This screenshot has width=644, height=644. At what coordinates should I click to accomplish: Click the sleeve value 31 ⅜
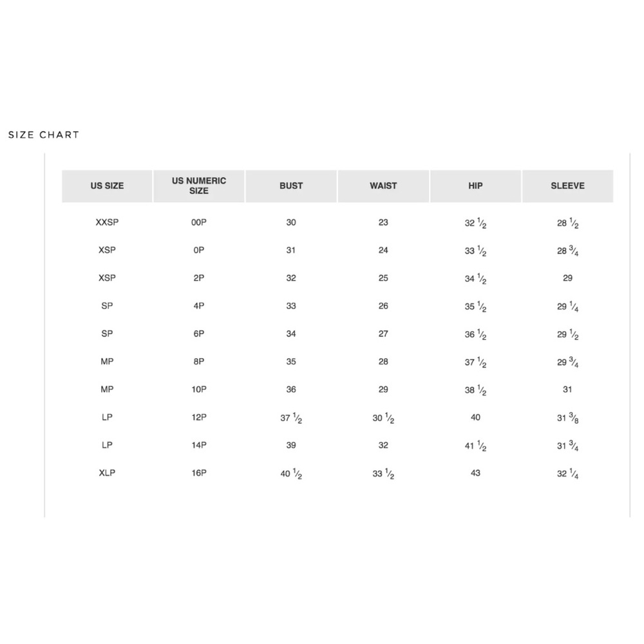(x=567, y=418)
